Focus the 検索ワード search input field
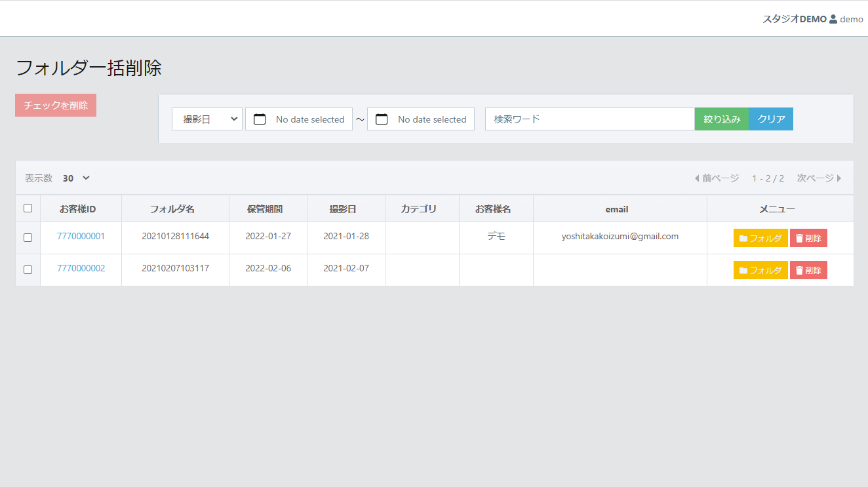 [589, 119]
